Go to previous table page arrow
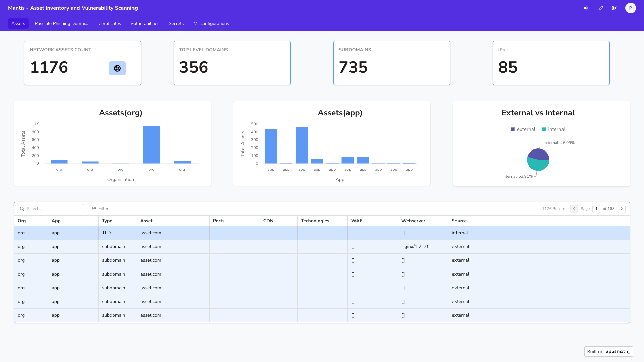 pyautogui.click(x=574, y=209)
